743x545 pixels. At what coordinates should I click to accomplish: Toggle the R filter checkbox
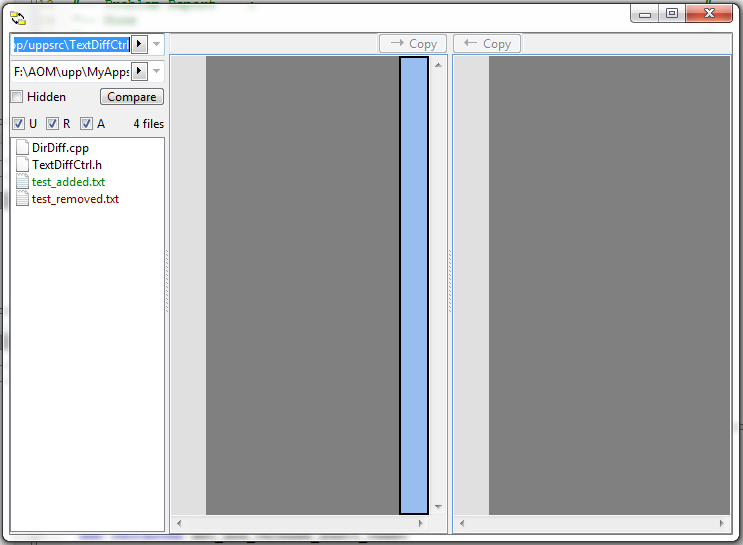click(x=52, y=124)
